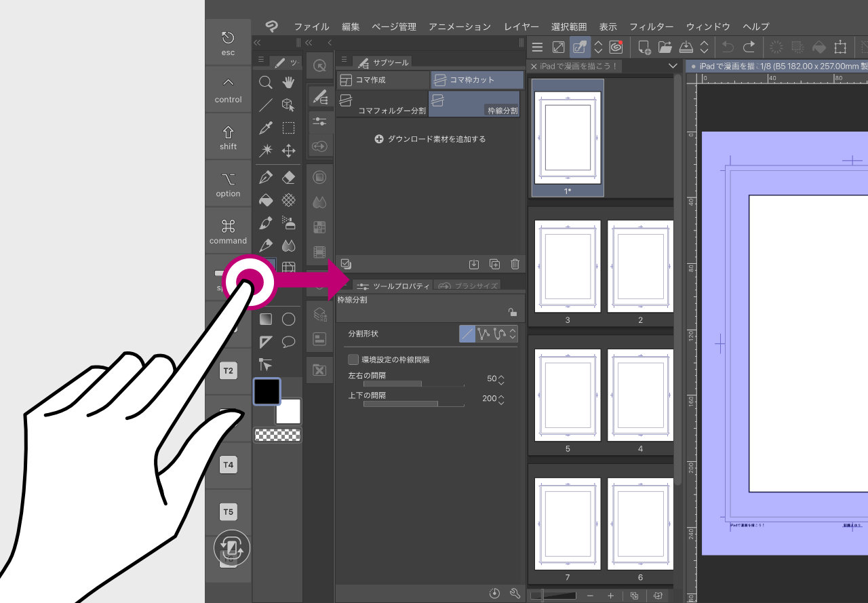Image resolution: width=868 pixels, height=603 pixels.
Task: Select the Zoom magnifier tool
Action: (x=266, y=83)
